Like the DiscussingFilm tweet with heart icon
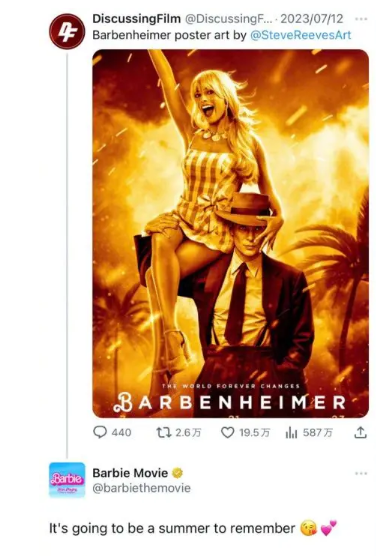Viewport: 376px width, 556px height. (x=227, y=432)
